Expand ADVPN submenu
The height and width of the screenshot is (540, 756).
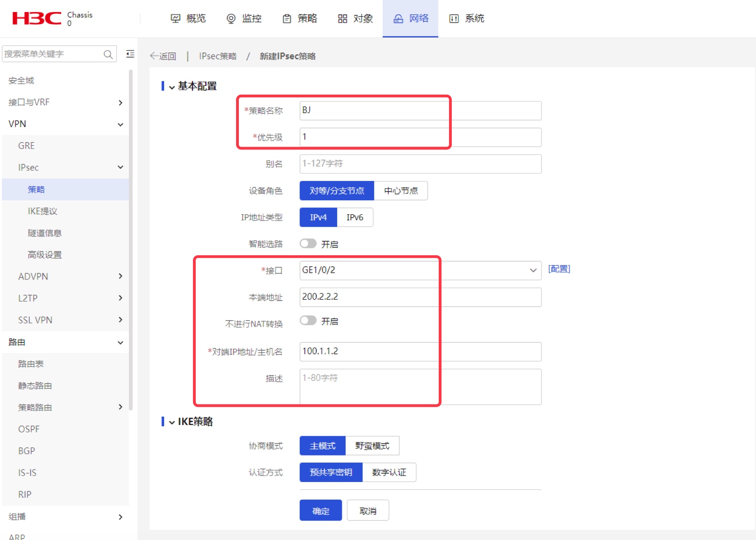120,276
